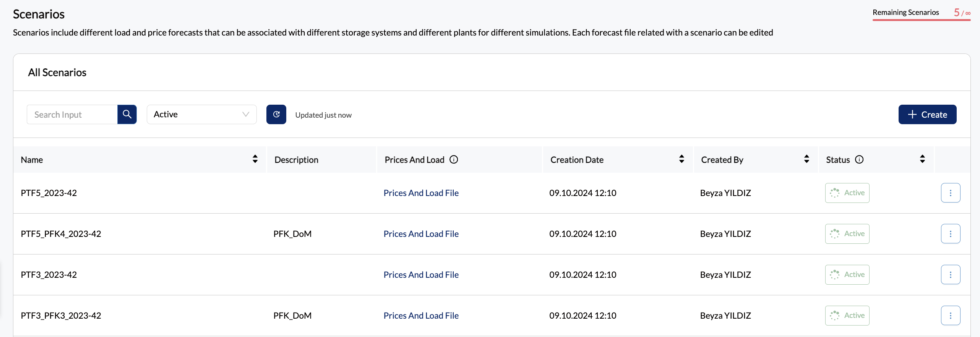This screenshot has height=337, width=980.
Task: Open Prices And Load File for PTF5_2023-42
Action: [421, 193]
